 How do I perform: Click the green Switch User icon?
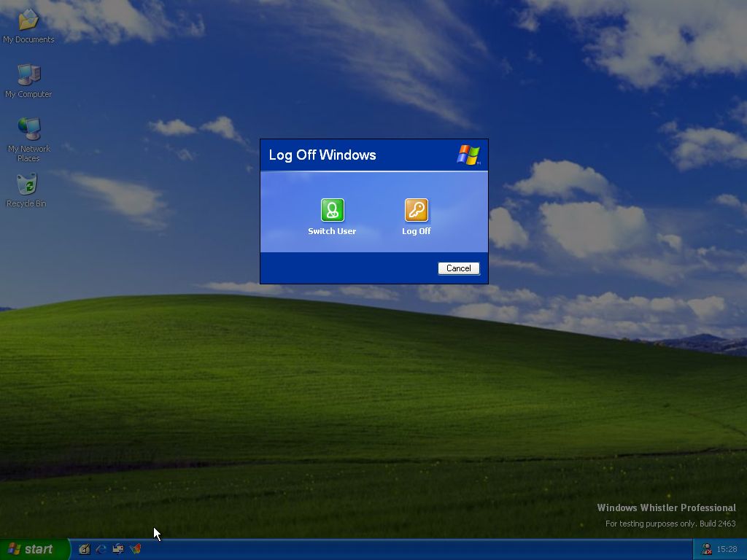point(332,210)
